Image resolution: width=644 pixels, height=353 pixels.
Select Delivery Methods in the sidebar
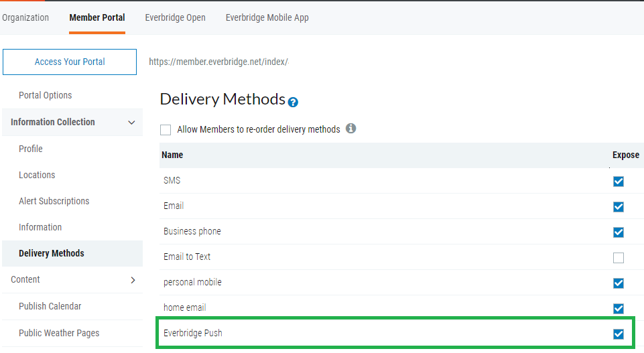click(x=52, y=253)
